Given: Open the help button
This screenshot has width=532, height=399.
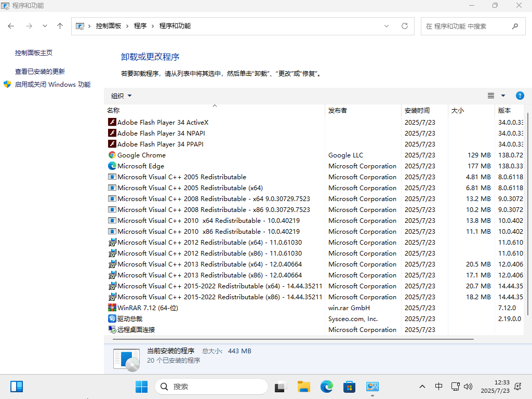Looking at the screenshot, I should click(x=520, y=96).
